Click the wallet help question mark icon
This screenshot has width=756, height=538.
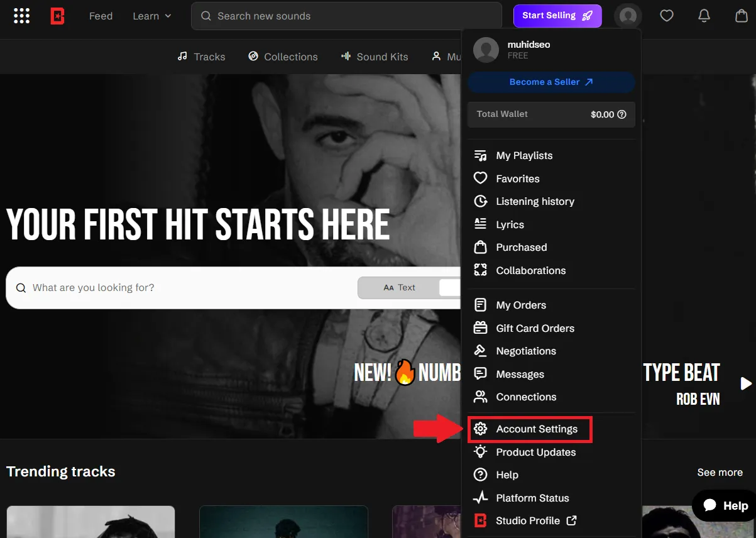[622, 114]
